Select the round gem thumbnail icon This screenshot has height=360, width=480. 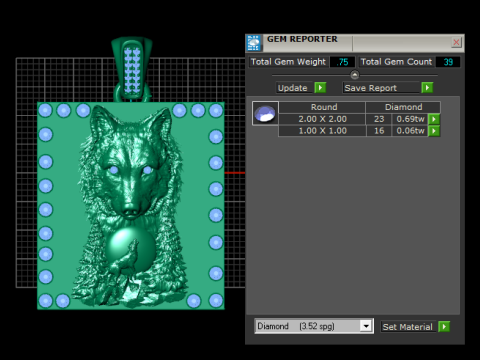click(265, 113)
